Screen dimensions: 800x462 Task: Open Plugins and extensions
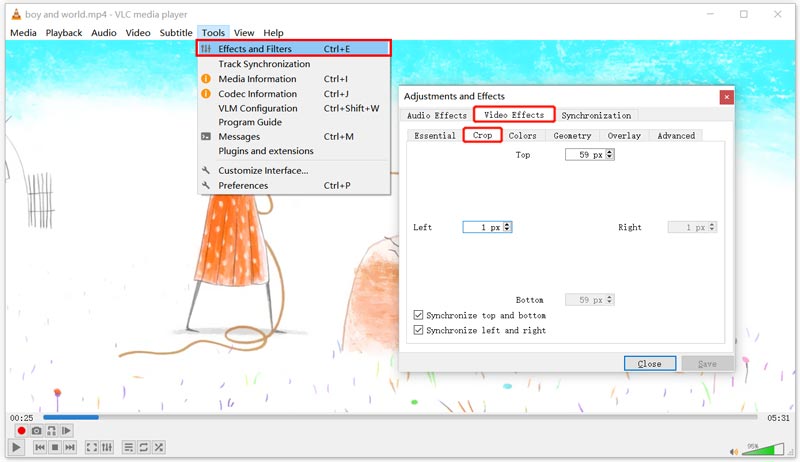(x=293, y=151)
